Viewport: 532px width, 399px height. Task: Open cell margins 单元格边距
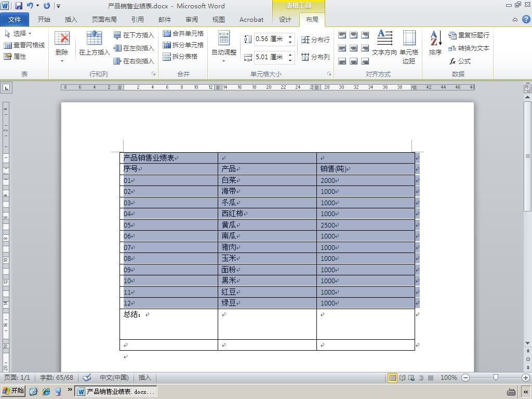[x=409, y=47]
